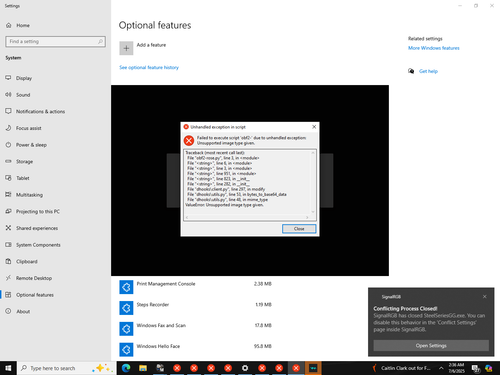Click the Get help chat icon
This screenshot has height=375, width=500.
(411, 71)
